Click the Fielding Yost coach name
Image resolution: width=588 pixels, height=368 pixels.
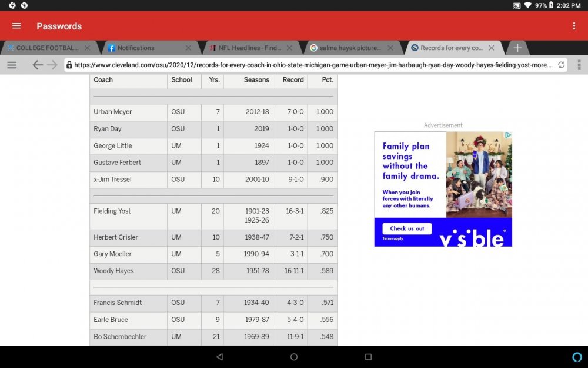[x=112, y=211]
